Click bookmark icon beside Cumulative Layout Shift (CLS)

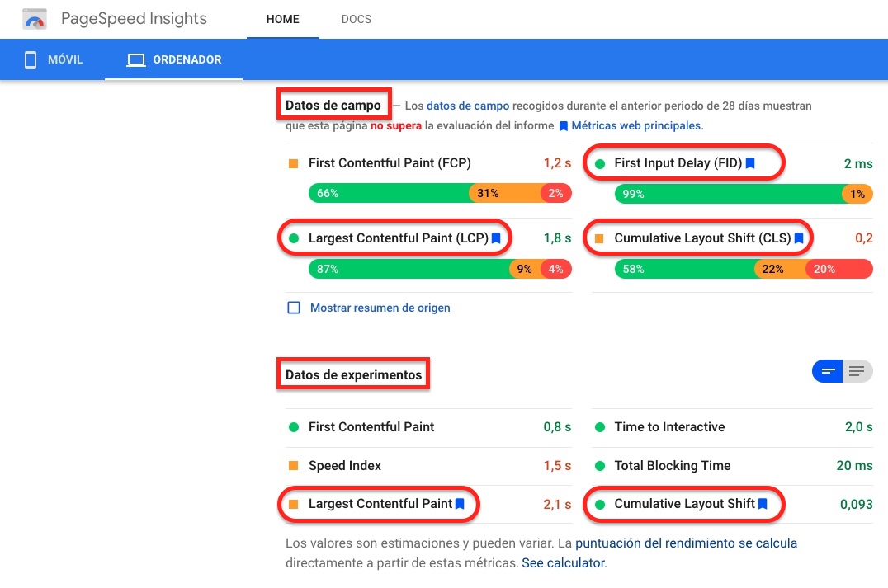coord(798,238)
